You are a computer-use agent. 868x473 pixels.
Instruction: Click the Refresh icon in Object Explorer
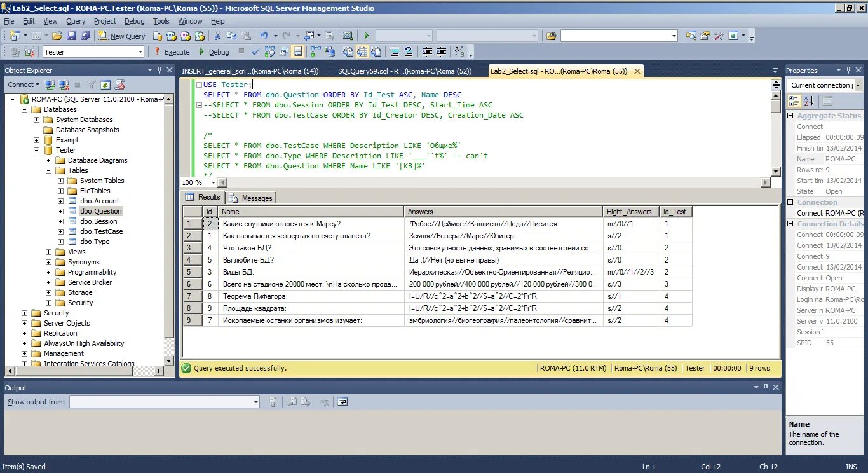click(x=105, y=85)
